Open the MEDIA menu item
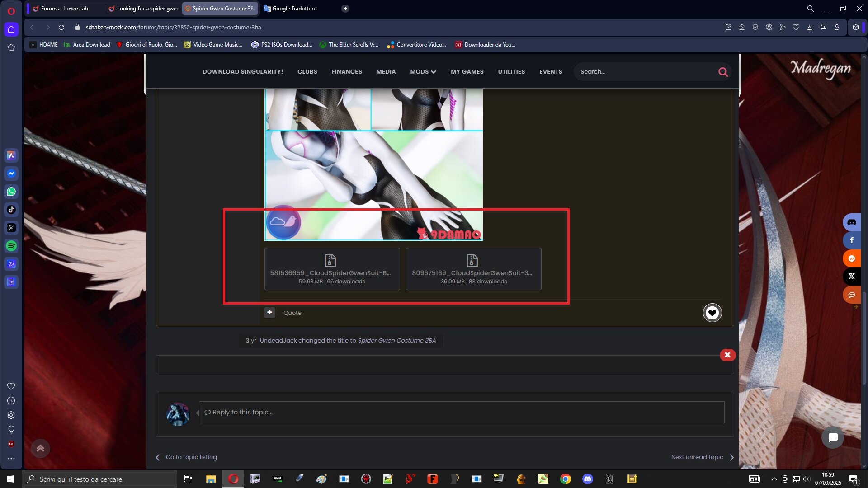The image size is (868, 488). [x=386, y=72]
